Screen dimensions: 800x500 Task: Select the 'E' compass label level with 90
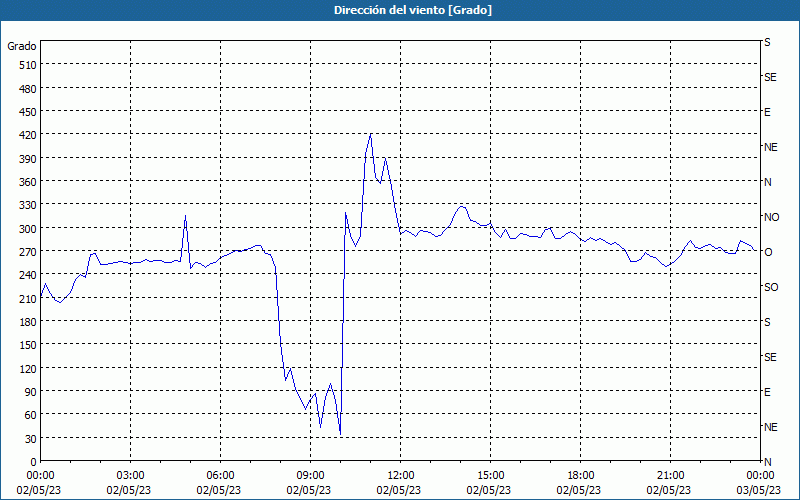tap(767, 392)
